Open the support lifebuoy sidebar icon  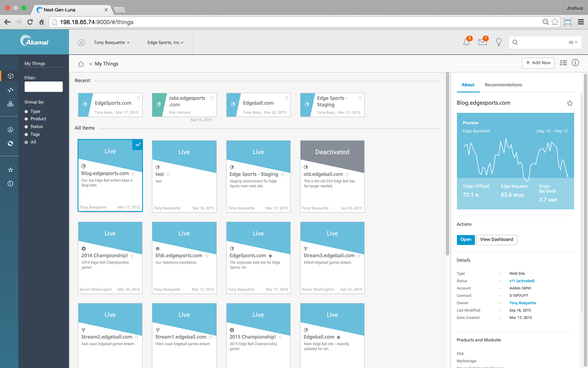[10, 144]
